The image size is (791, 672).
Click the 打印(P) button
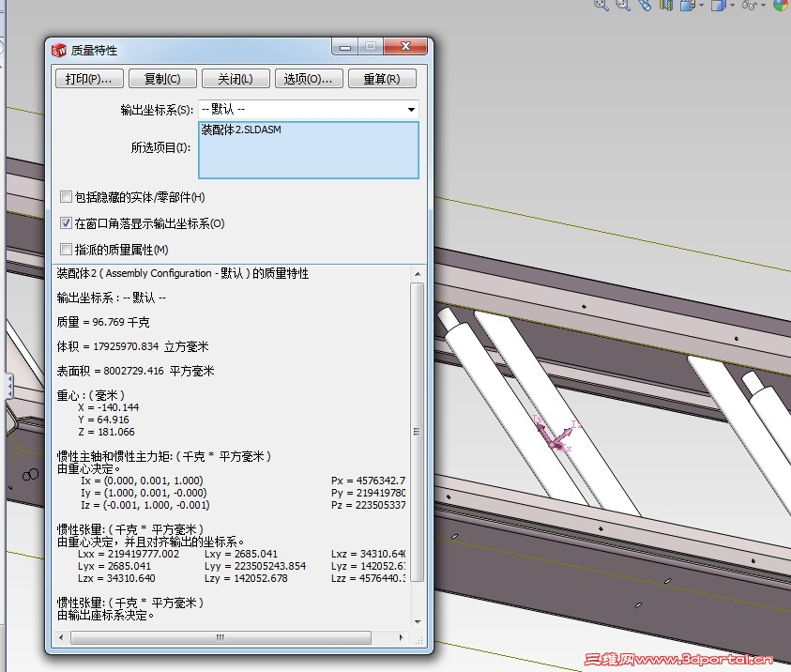coord(89,78)
